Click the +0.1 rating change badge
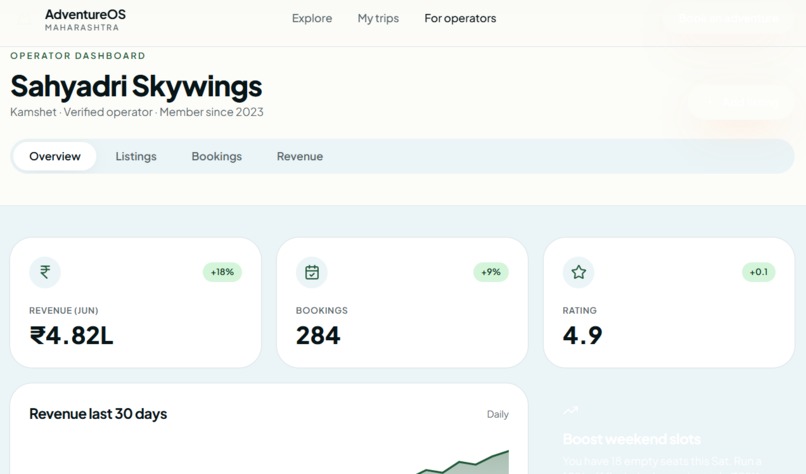This screenshot has height=474, width=806. click(759, 272)
